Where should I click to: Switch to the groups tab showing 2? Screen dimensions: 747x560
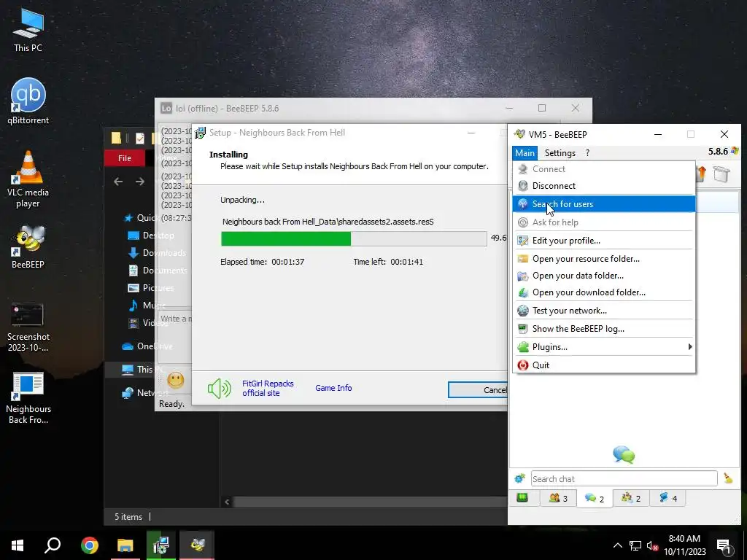(x=631, y=498)
